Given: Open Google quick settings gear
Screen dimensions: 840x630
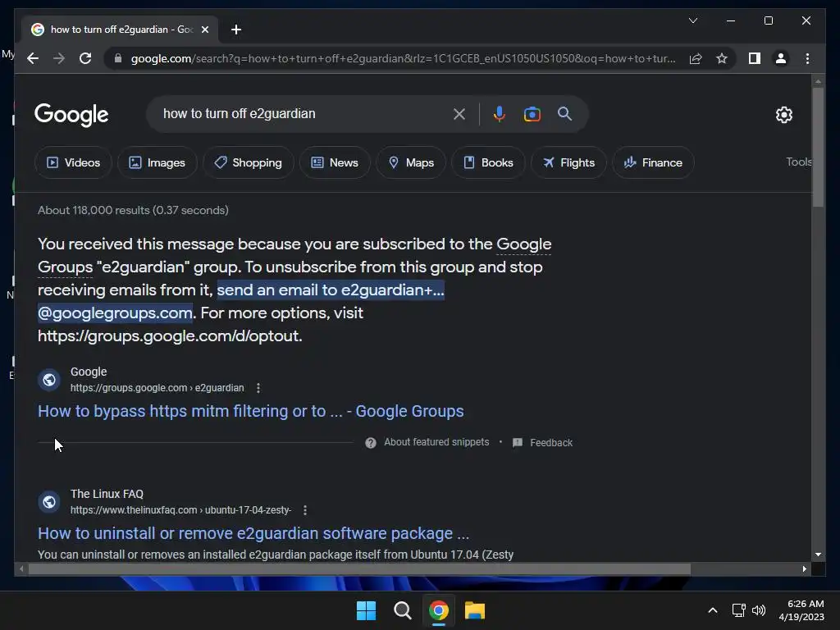Looking at the screenshot, I should [783, 115].
